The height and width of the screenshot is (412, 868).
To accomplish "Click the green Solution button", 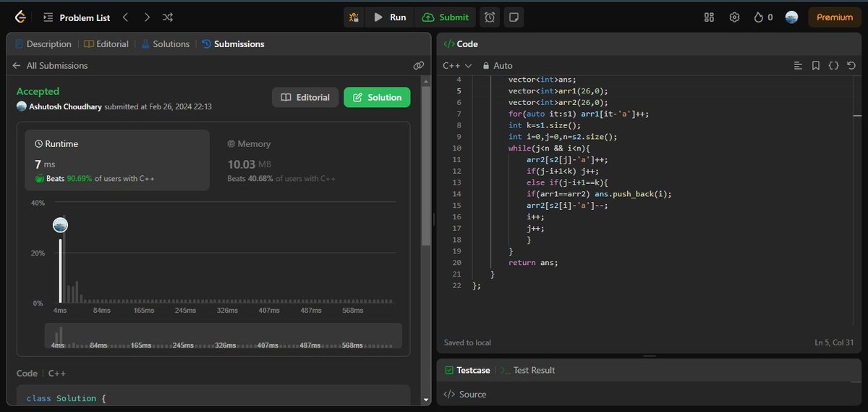I will (x=377, y=97).
